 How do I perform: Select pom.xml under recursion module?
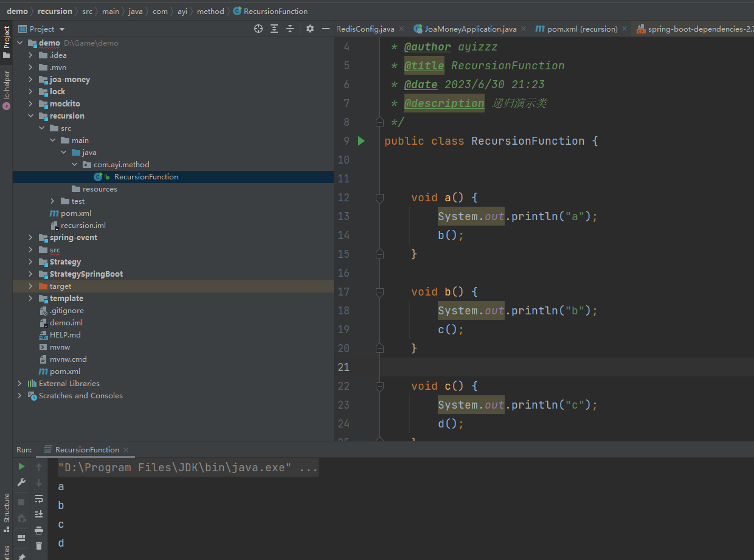pos(75,213)
